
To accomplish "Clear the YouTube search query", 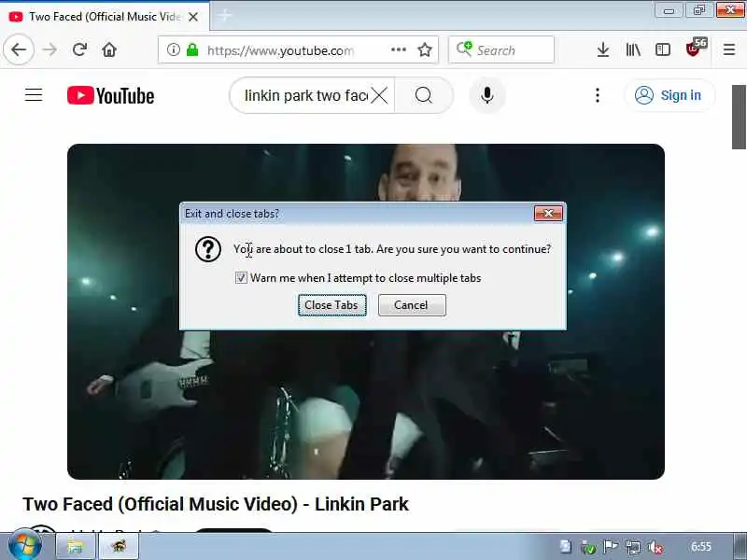I will point(380,95).
